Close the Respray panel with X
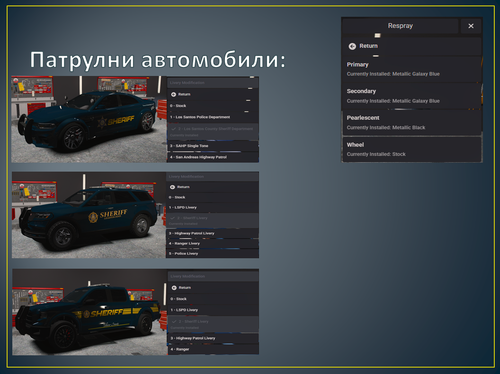 click(x=471, y=26)
